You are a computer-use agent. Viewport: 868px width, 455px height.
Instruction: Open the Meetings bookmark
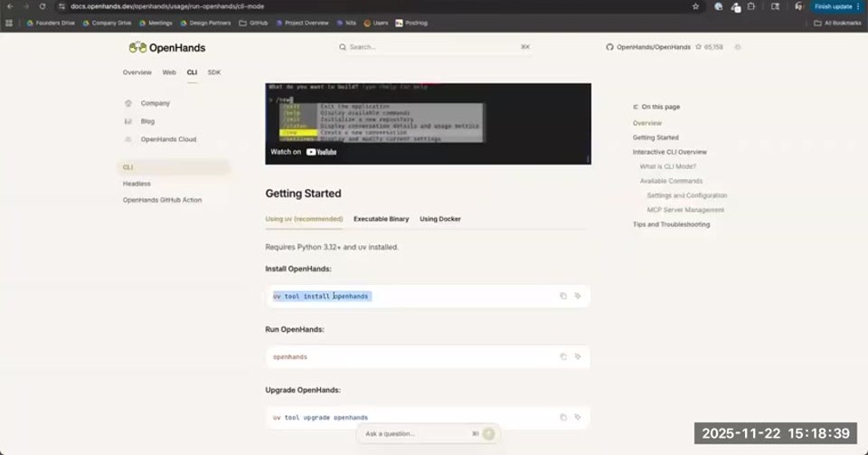156,24
